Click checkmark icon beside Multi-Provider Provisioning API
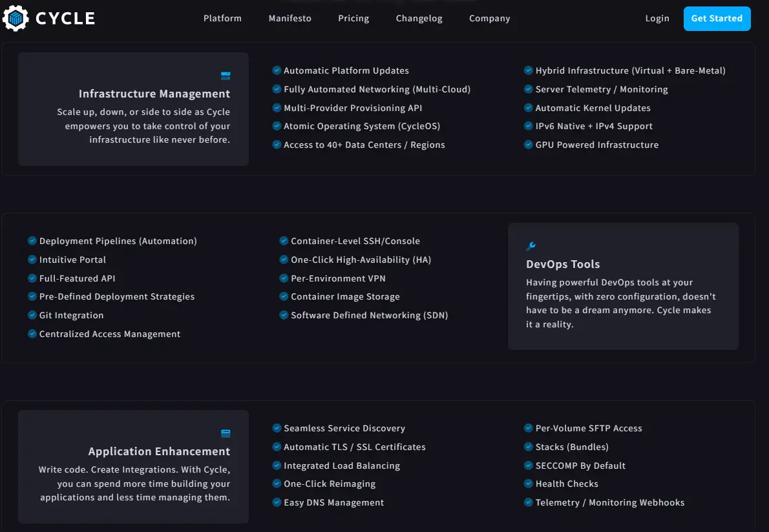This screenshot has width=769, height=532. (277, 107)
